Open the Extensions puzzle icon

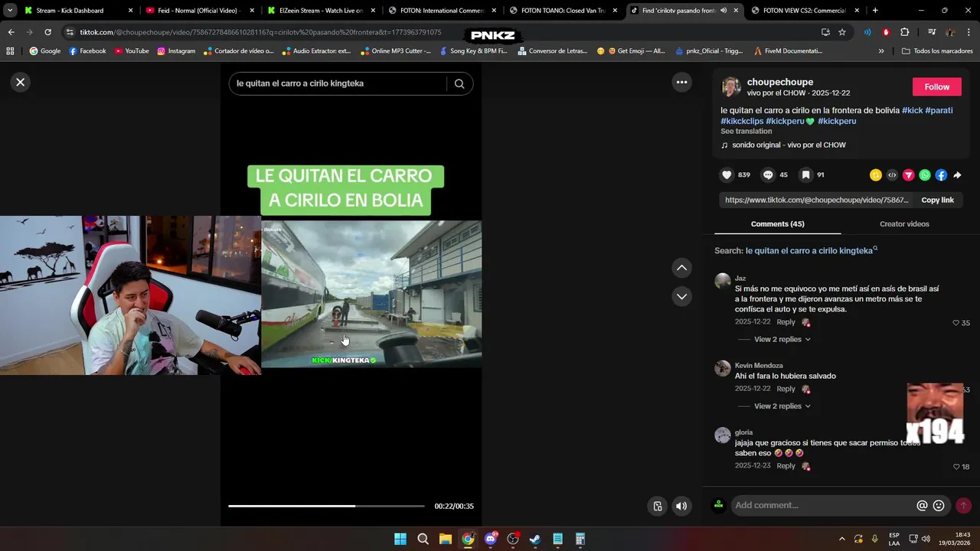coord(905,32)
